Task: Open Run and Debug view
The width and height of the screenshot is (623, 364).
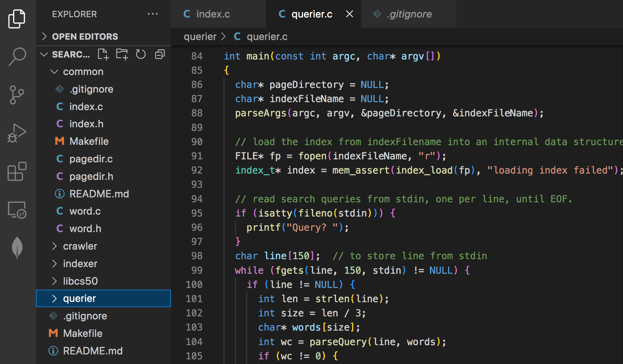Action: 17,133
